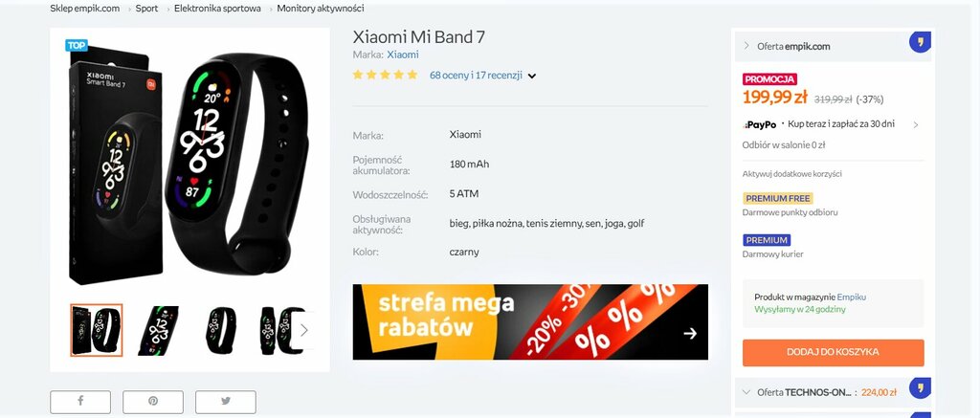Click the arrow on the strefa mega rabatów banner
980x418 pixels.
pyautogui.click(x=690, y=334)
